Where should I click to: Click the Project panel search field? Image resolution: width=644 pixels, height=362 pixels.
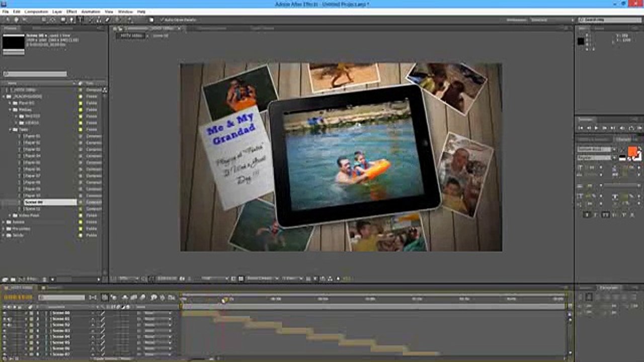pyautogui.click(x=35, y=74)
